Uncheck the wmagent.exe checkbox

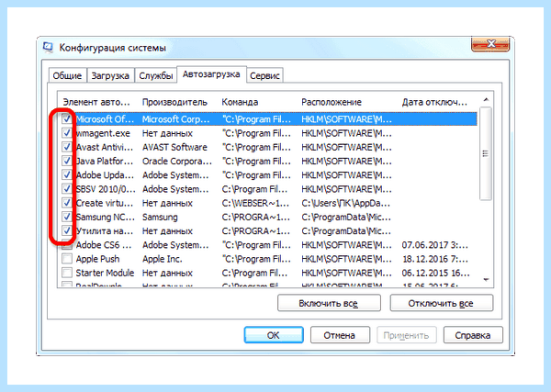67,133
